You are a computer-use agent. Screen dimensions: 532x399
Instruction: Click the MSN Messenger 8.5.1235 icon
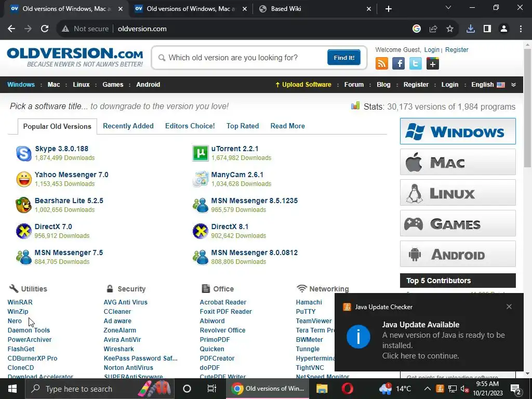point(200,205)
